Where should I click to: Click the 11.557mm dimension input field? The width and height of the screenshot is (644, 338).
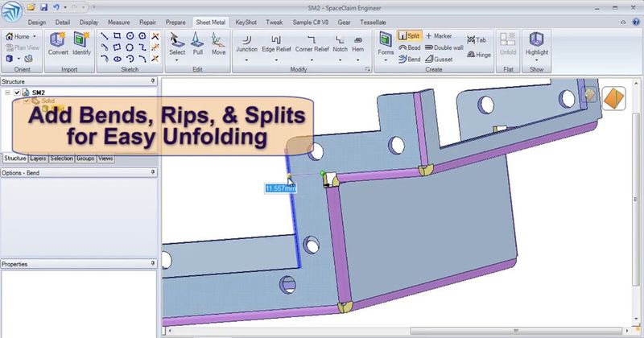pos(280,188)
